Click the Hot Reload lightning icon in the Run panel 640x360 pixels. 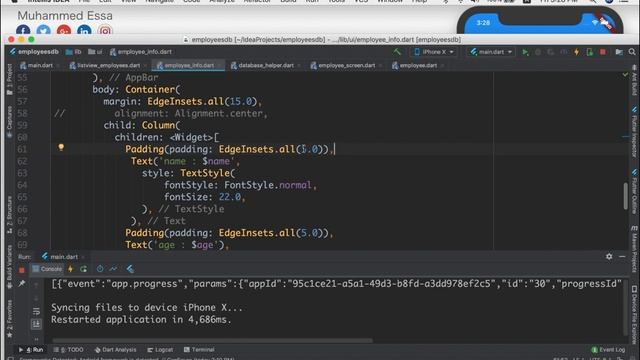[71, 269]
